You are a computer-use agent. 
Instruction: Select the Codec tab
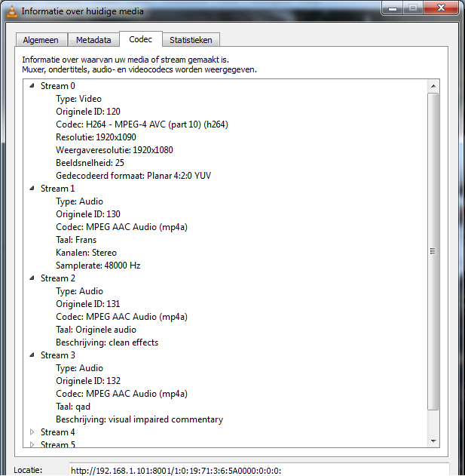pyautogui.click(x=140, y=39)
